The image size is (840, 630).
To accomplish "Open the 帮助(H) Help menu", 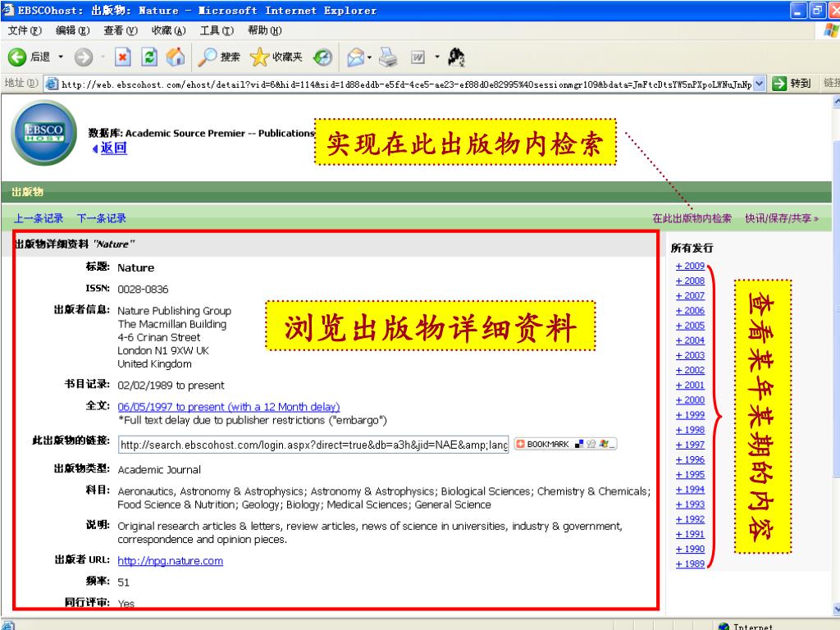I will tap(265, 30).
